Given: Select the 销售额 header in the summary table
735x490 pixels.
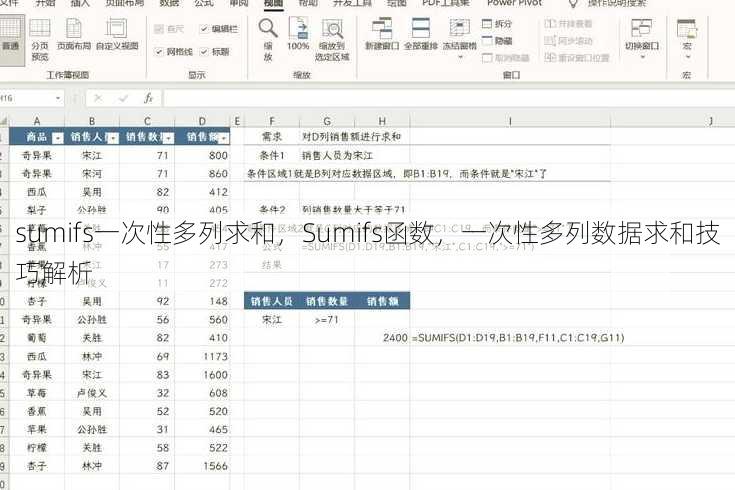Looking at the screenshot, I should click(x=382, y=301).
